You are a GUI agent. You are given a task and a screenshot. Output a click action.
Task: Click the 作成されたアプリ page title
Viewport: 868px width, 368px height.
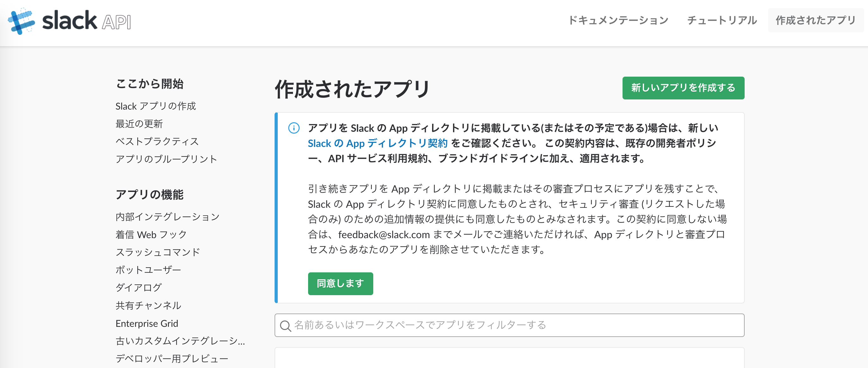coord(352,89)
